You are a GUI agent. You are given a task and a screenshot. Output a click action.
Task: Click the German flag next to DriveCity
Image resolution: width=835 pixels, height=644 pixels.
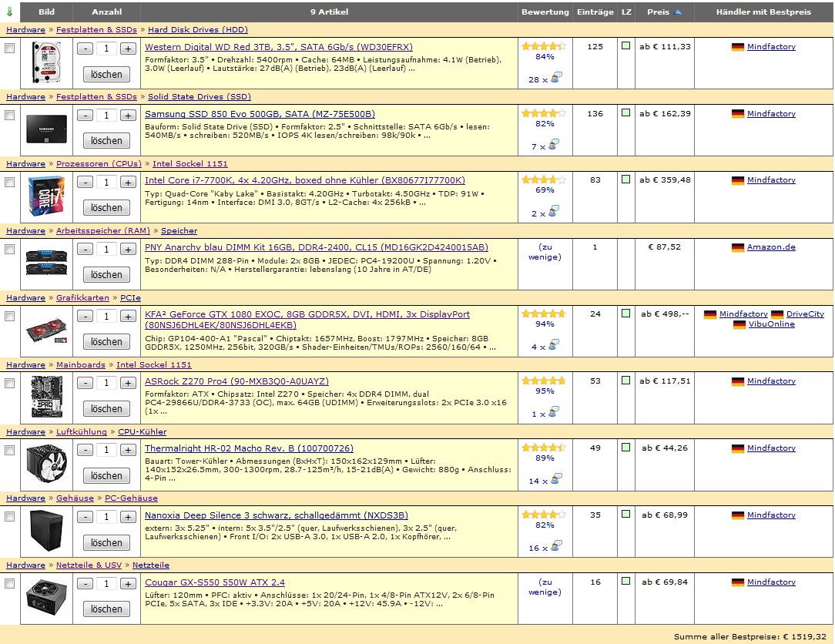click(x=777, y=314)
